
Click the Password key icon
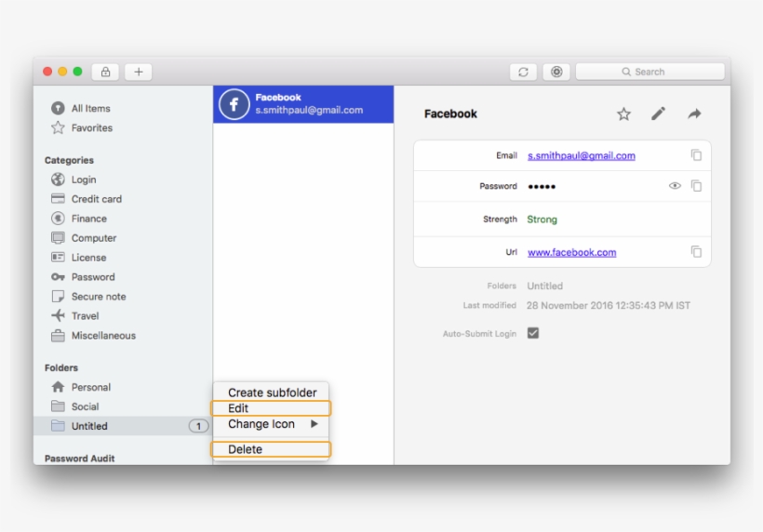(58, 277)
